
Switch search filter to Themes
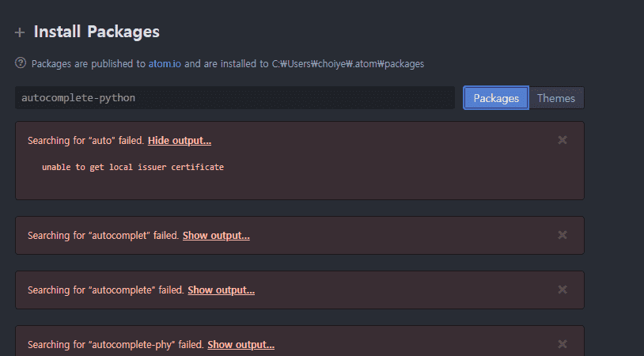pos(556,98)
